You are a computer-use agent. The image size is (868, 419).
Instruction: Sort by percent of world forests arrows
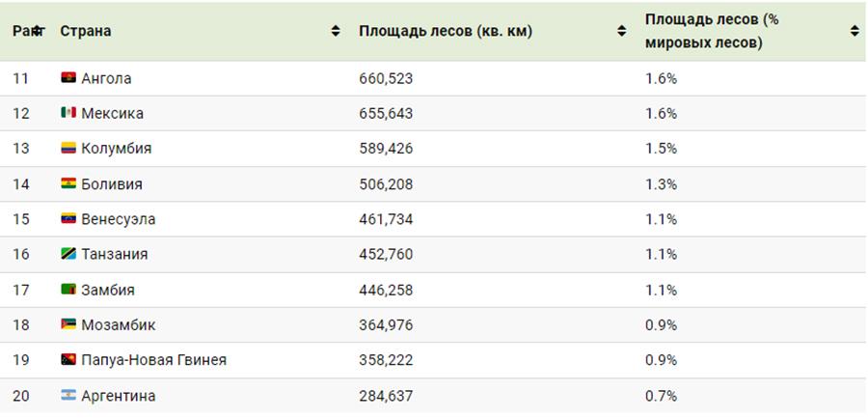click(x=854, y=31)
